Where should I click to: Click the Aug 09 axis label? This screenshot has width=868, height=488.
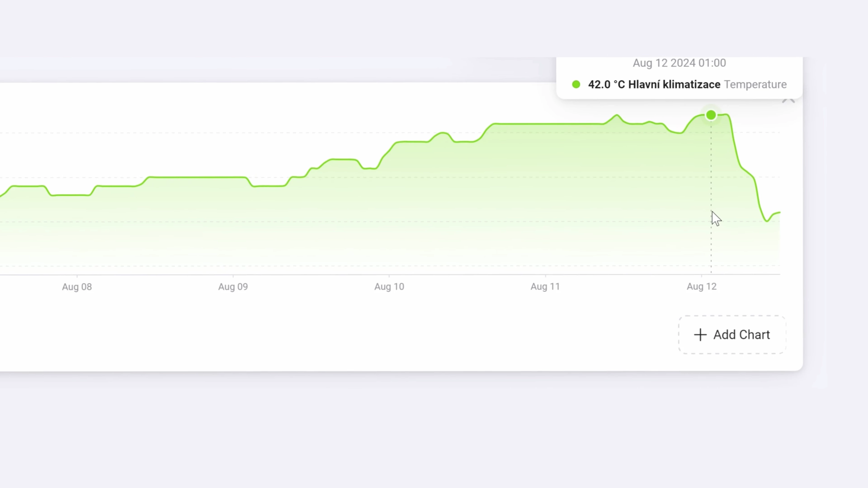point(233,287)
